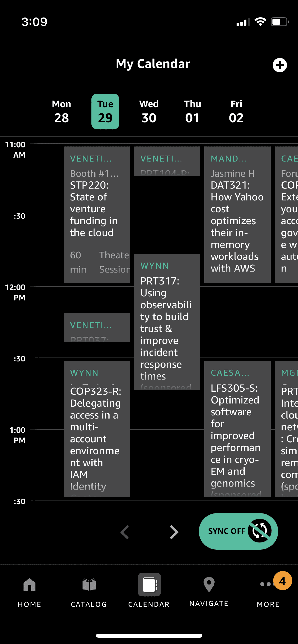Select Mon 28 in the date strip

(62, 112)
